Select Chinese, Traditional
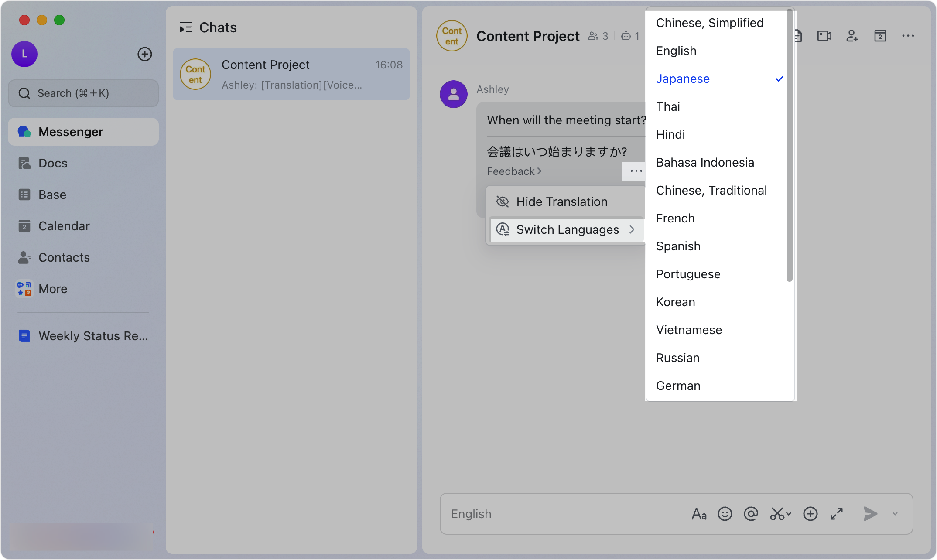This screenshot has width=937, height=560. (720, 190)
